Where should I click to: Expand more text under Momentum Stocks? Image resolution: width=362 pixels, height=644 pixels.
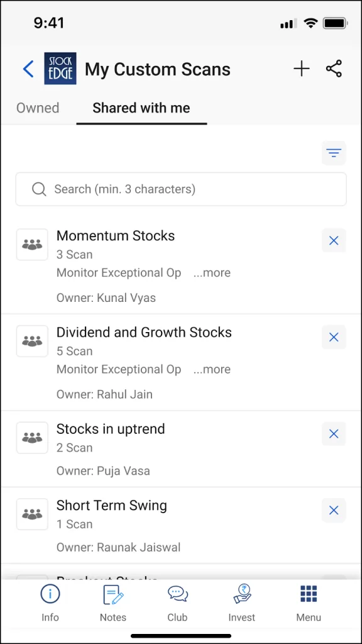click(x=212, y=272)
